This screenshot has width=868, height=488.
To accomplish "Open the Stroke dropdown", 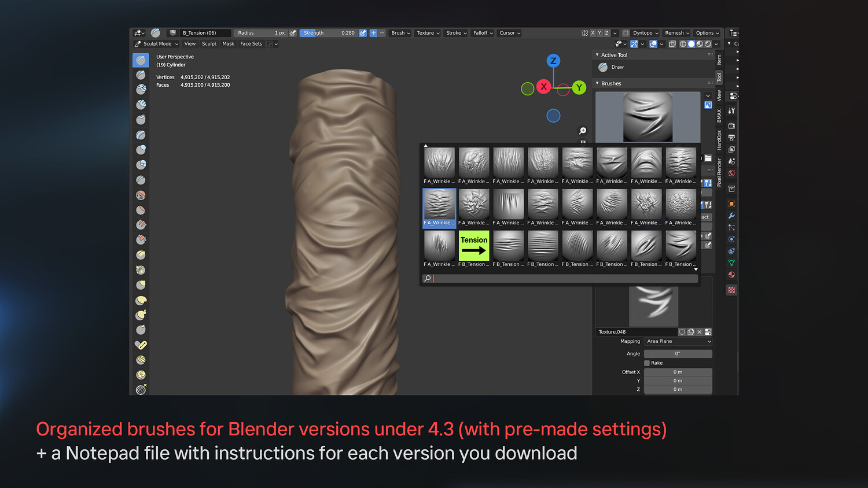I will [x=457, y=33].
